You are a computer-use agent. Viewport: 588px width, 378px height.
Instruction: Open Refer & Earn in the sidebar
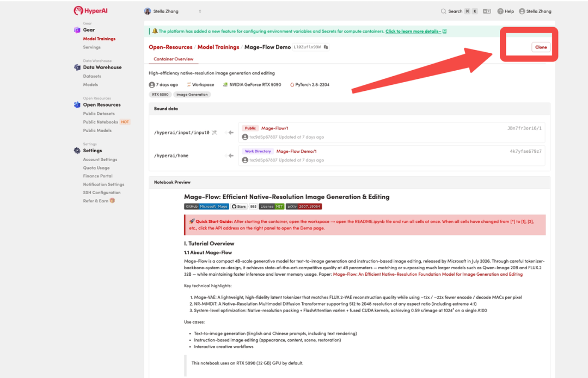click(96, 201)
